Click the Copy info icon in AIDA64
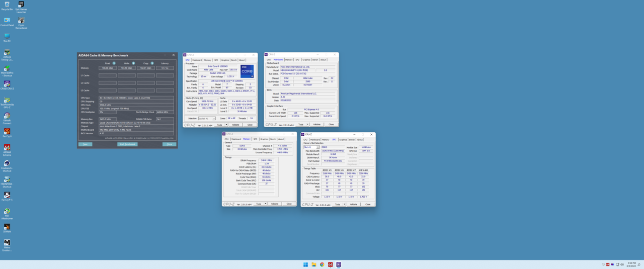 pos(152,63)
